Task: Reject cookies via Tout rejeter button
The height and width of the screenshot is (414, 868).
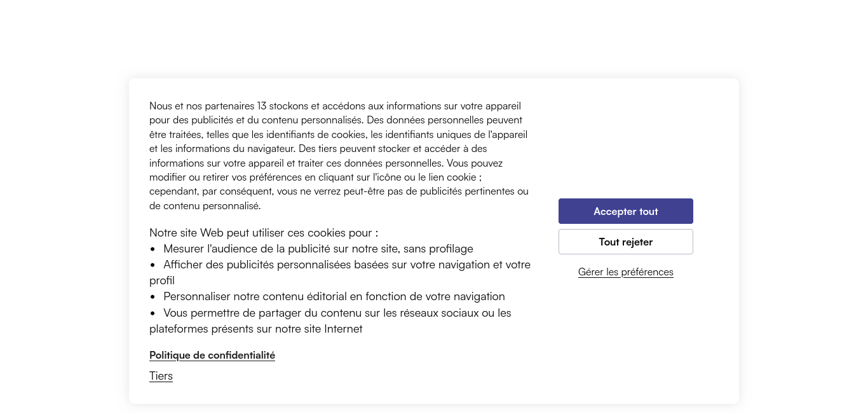Action: coord(625,242)
